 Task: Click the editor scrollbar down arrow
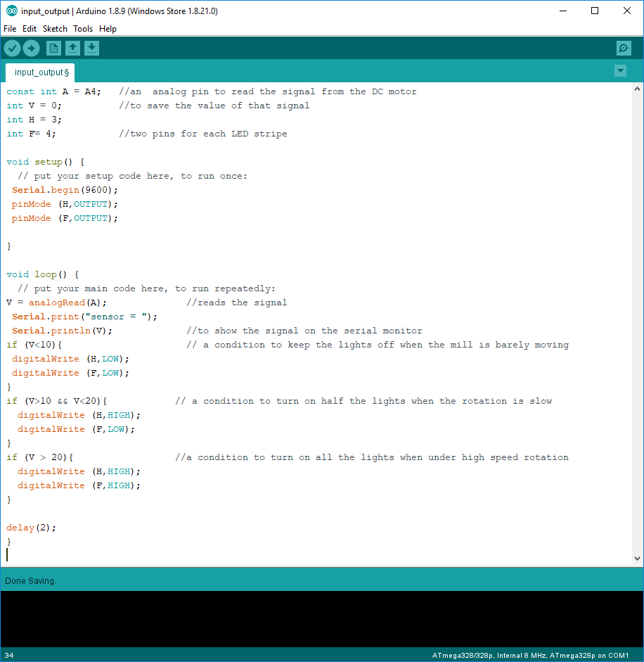coord(637,558)
